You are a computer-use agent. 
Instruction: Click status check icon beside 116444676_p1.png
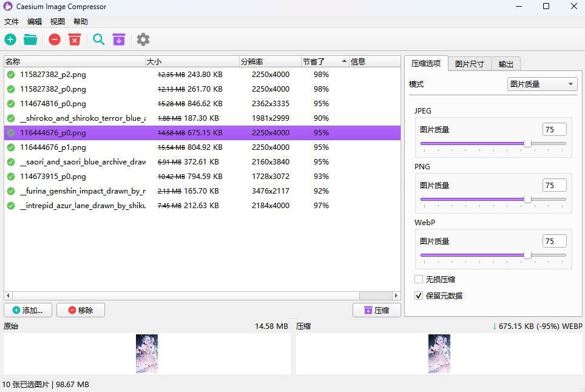coord(11,147)
